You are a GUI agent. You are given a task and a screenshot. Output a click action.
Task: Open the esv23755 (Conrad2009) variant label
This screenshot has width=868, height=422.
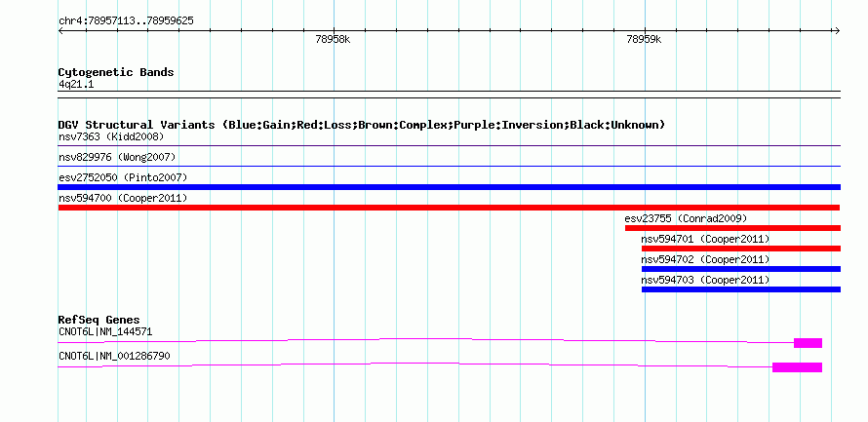tap(686, 218)
